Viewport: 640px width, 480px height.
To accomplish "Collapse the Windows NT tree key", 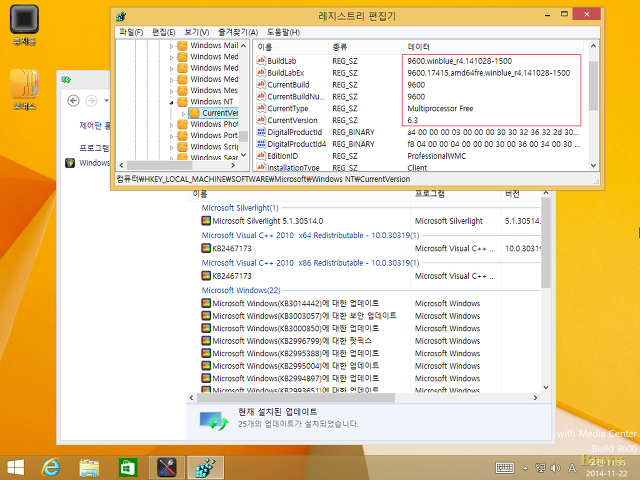I will coord(171,102).
